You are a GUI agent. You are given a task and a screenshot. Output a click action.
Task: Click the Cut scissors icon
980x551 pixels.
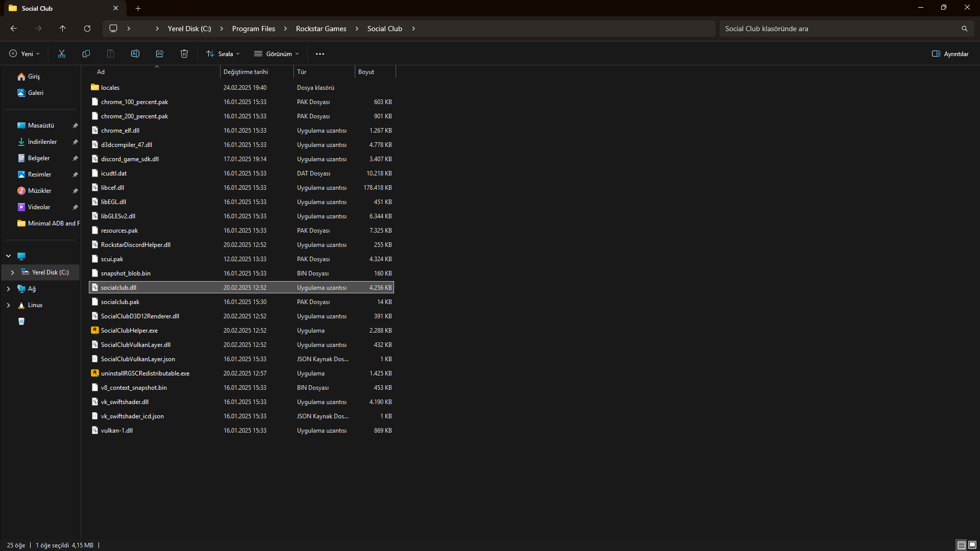pos(62,54)
